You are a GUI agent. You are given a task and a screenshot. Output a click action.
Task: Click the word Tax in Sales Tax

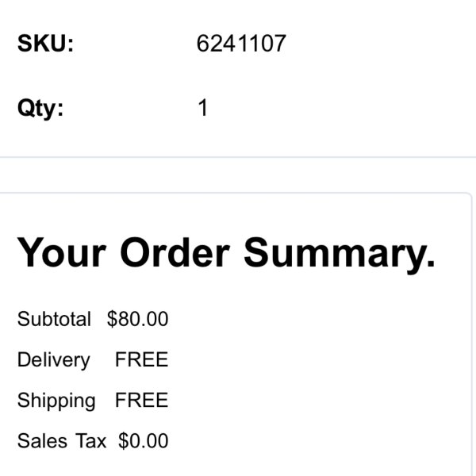click(90, 441)
